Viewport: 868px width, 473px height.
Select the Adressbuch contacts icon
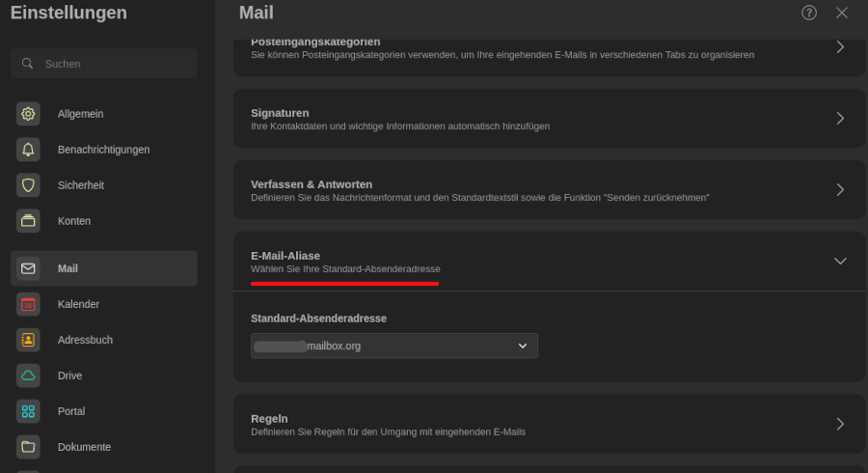click(28, 340)
